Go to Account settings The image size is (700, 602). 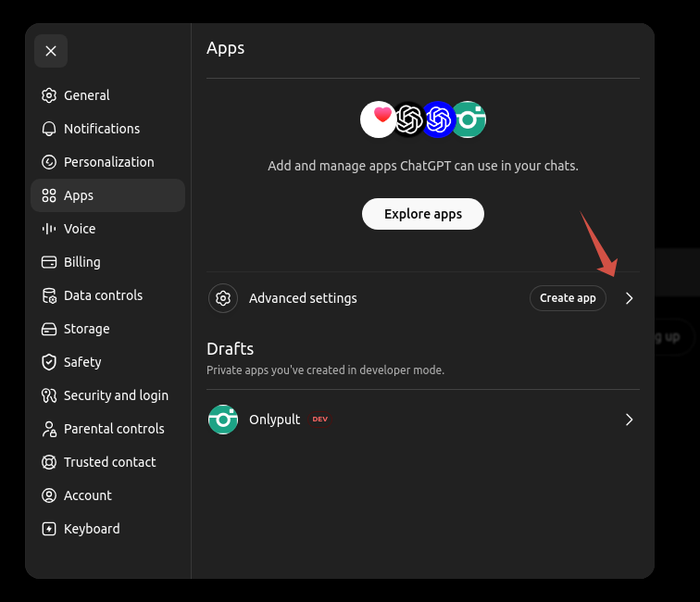tap(107, 495)
